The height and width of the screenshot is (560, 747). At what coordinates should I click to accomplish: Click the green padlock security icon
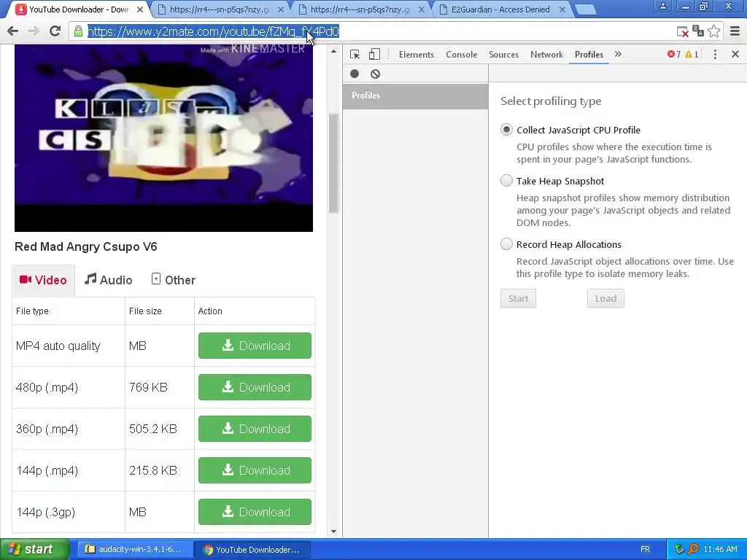(x=79, y=31)
